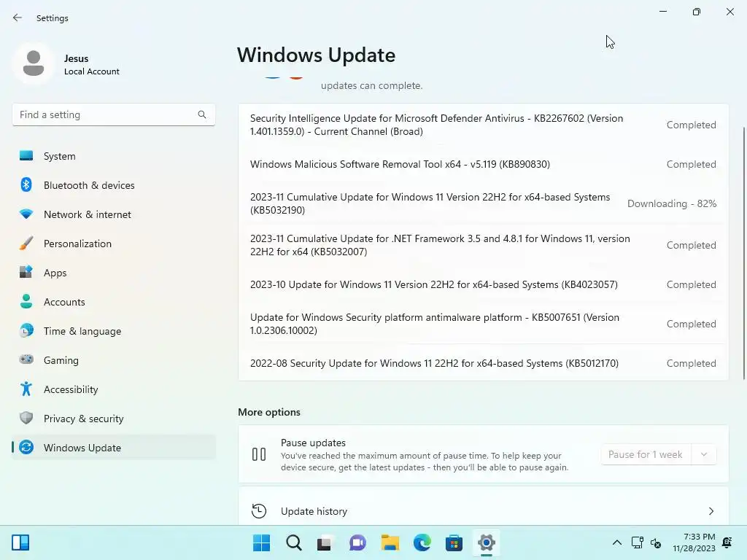Click the Jesus account name

click(76, 58)
